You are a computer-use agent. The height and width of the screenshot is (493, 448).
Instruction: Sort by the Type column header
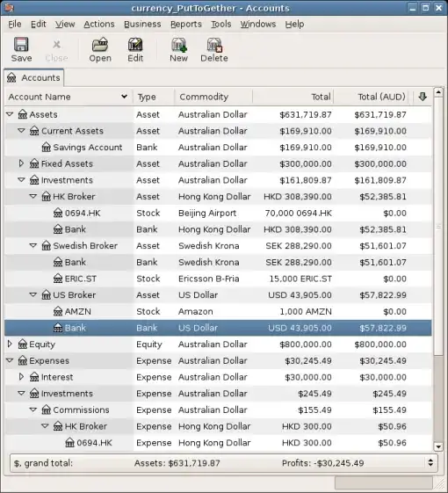coord(154,97)
